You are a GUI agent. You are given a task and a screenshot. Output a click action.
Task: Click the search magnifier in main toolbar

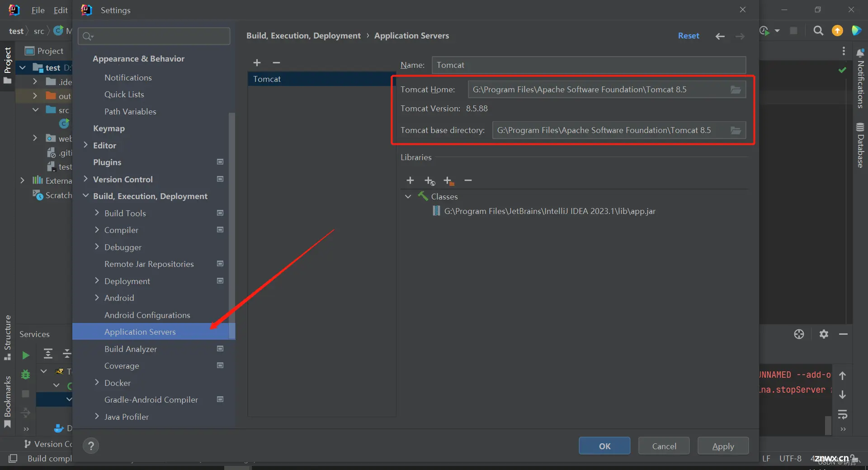[x=818, y=31]
